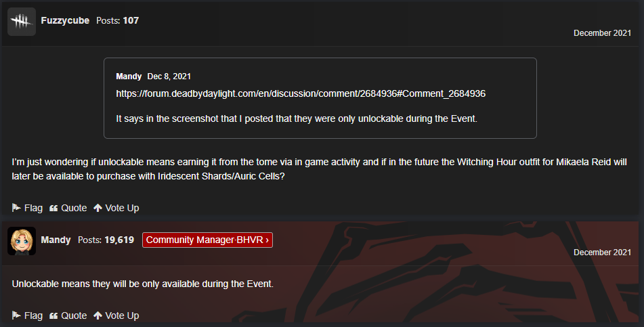Image resolution: width=644 pixels, height=327 pixels.
Task: Click the quote marks icon under Mandy's reply
Action: [53, 316]
